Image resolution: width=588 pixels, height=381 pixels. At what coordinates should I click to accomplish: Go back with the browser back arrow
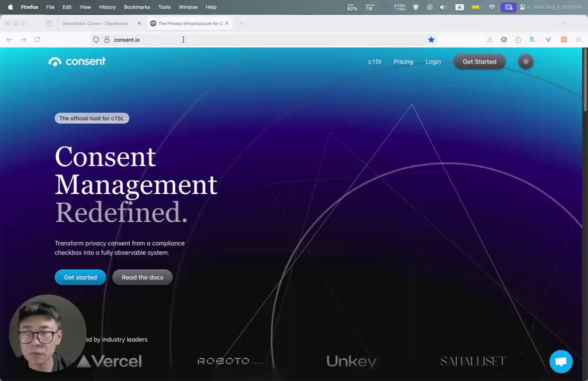[10, 40]
